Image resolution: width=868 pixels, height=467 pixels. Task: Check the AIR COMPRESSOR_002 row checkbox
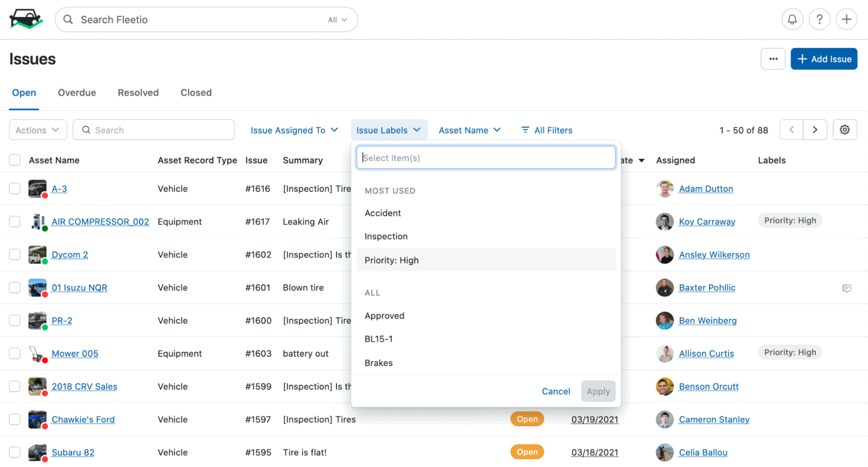(15, 222)
